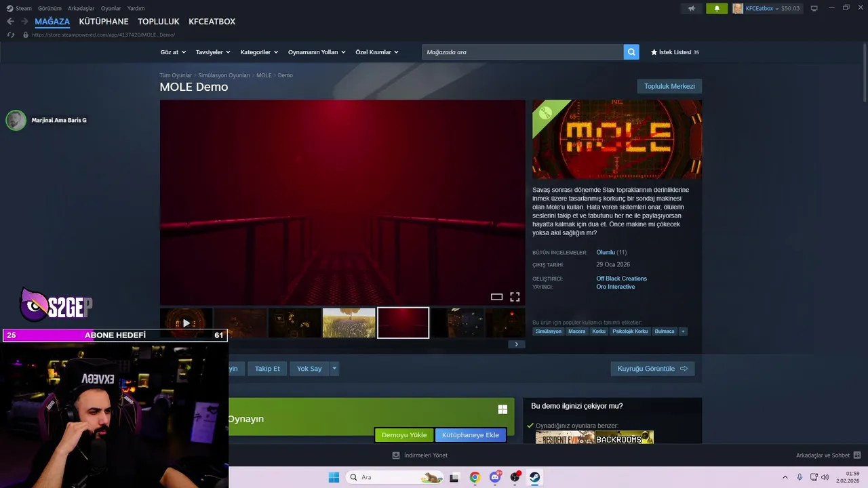Click the Yok Say button
The image size is (868, 488).
click(x=309, y=369)
